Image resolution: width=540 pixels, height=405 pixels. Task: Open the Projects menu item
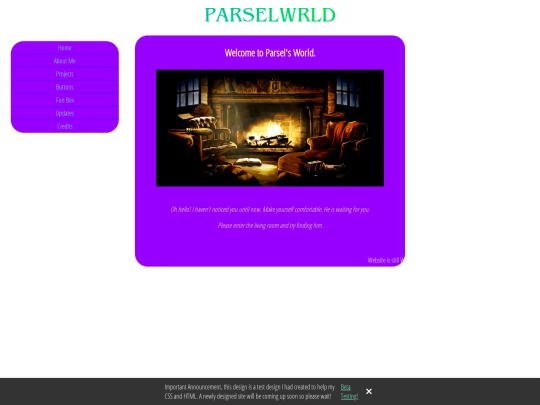click(65, 74)
